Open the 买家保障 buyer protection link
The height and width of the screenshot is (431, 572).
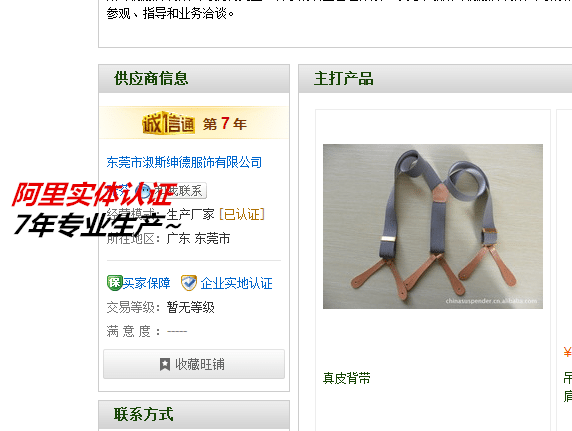[x=146, y=283]
